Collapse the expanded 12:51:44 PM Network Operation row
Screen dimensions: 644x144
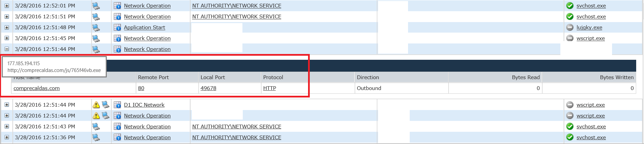click(6, 49)
